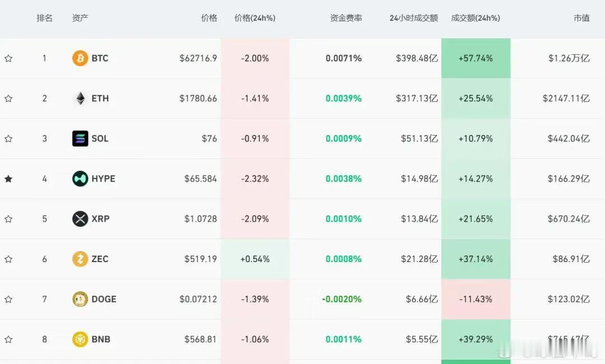Favorite ZEC with its star
The image size is (605, 364).
[8, 259]
